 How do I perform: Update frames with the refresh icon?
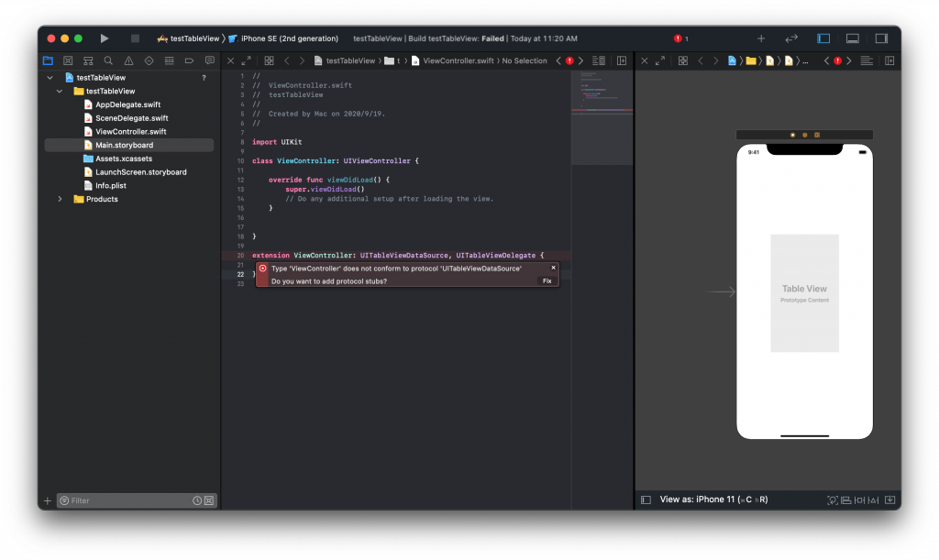833,500
